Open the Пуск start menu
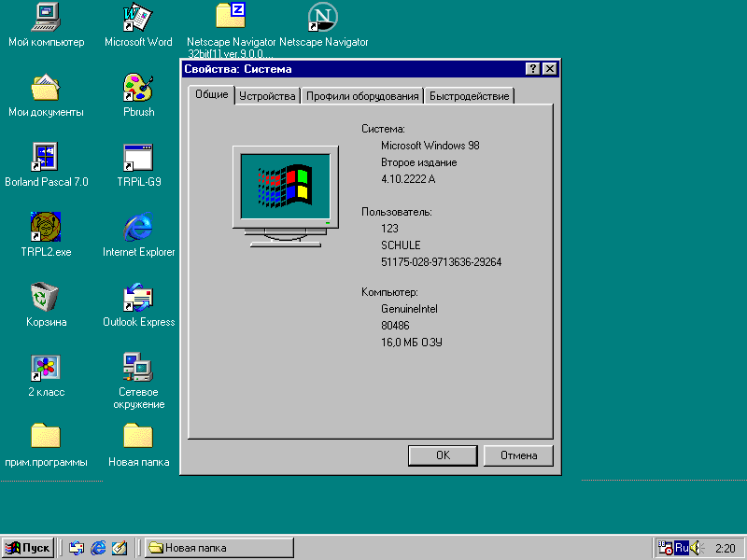747x560 pixels. tap(28, 548)
